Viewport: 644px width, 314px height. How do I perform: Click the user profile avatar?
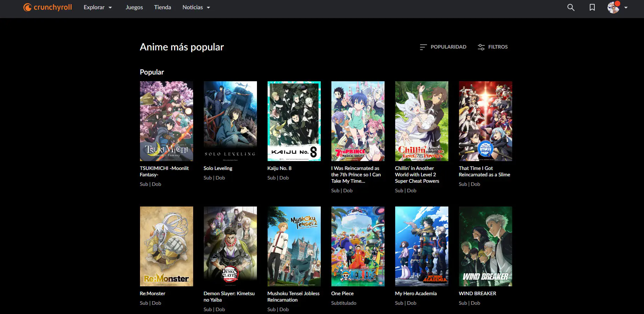tap(613, 7)
